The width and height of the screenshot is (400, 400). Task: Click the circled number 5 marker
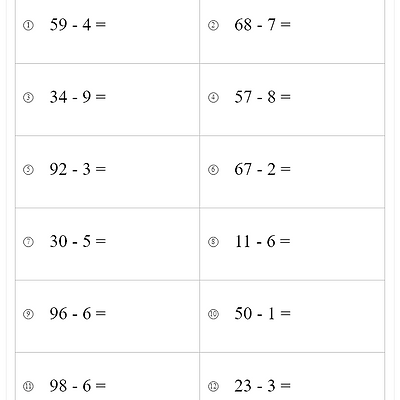click(28, 170)
